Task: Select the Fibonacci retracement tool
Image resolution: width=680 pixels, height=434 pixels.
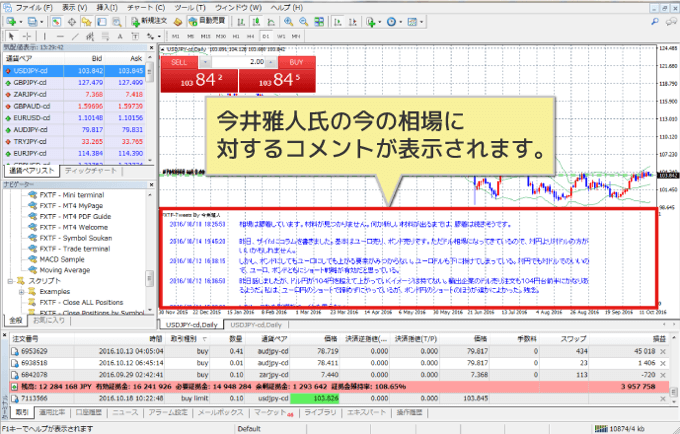Action: [105, 36]
